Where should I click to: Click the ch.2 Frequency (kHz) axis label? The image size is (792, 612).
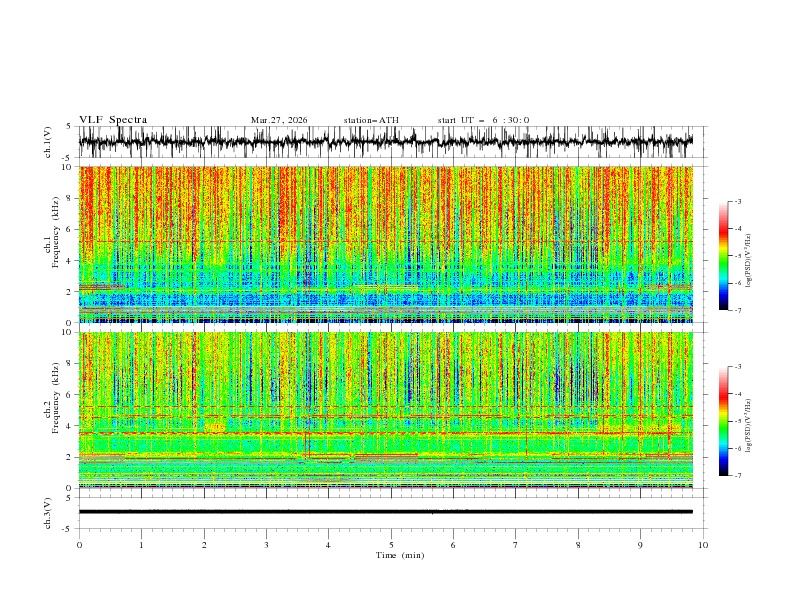[x=53, y=398]
